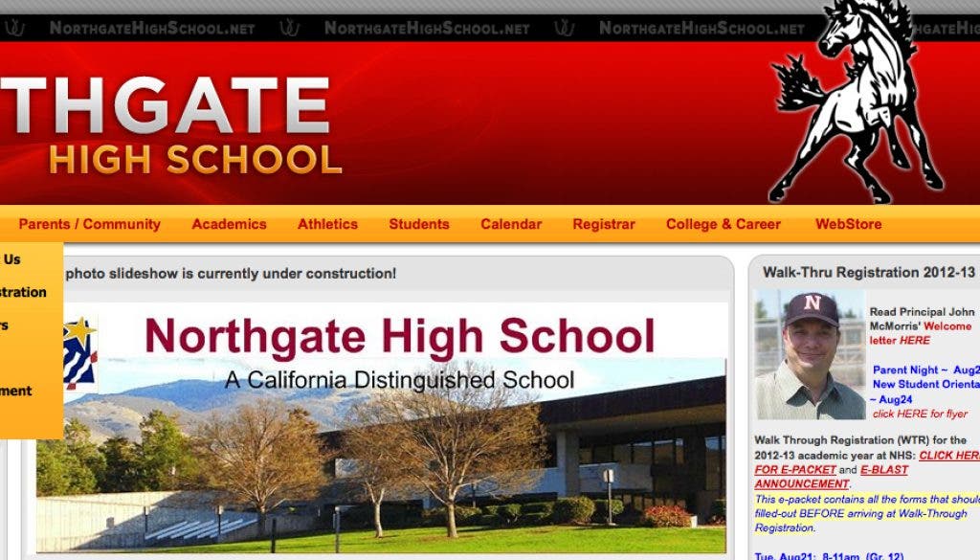Click the leftmost horseshoe icon in top banner

click(13, 28)
